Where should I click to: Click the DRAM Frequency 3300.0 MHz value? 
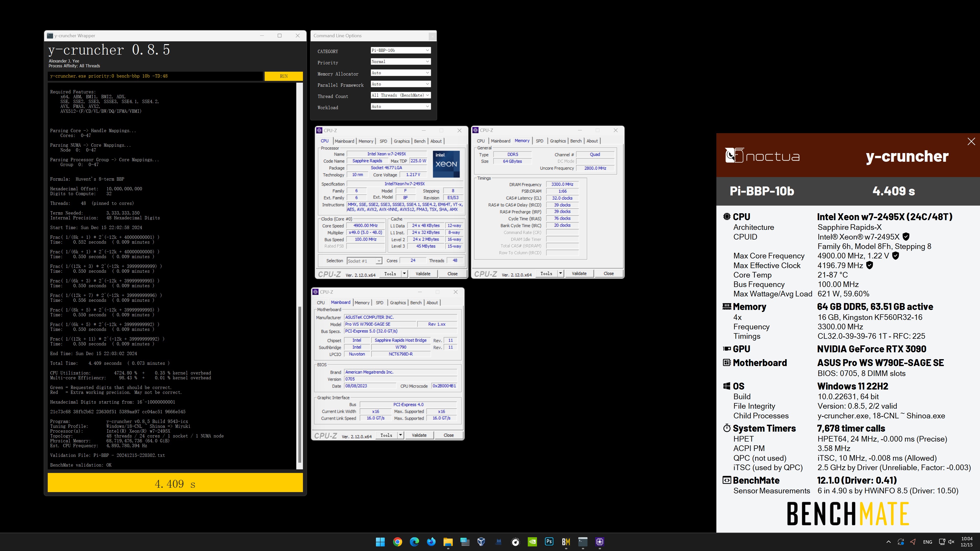tap(562, 184)
